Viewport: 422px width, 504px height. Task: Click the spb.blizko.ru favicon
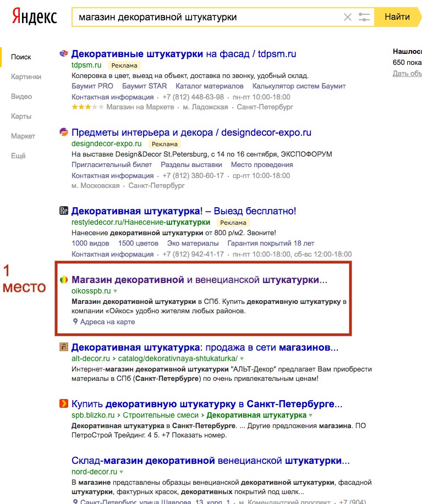point(63,404)
